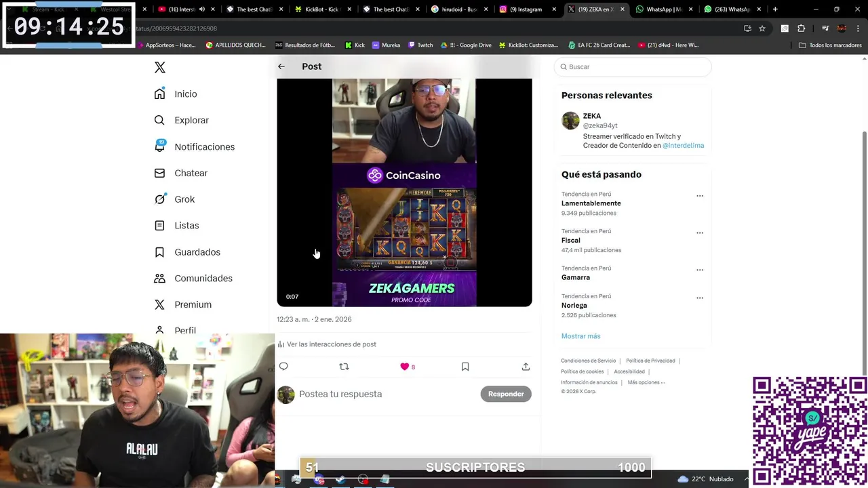Open more options for Noriega trend
The width and height of the screenshot is (868, 488).
700,298
